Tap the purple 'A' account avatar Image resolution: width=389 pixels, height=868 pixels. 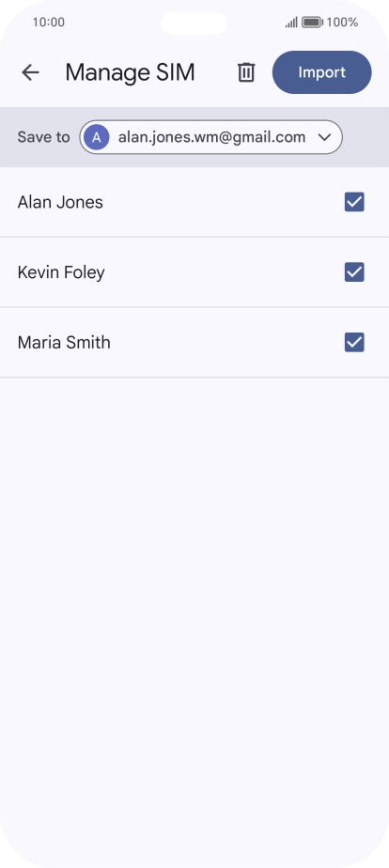coord(96,137)
